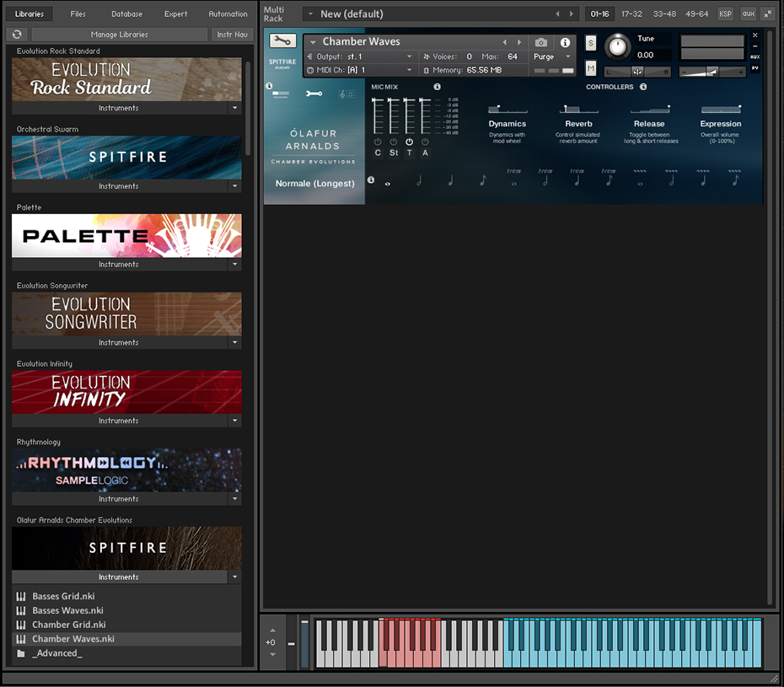Switch to the Automation tab
This screenshot has width=784, height=687.
point(228,14)
